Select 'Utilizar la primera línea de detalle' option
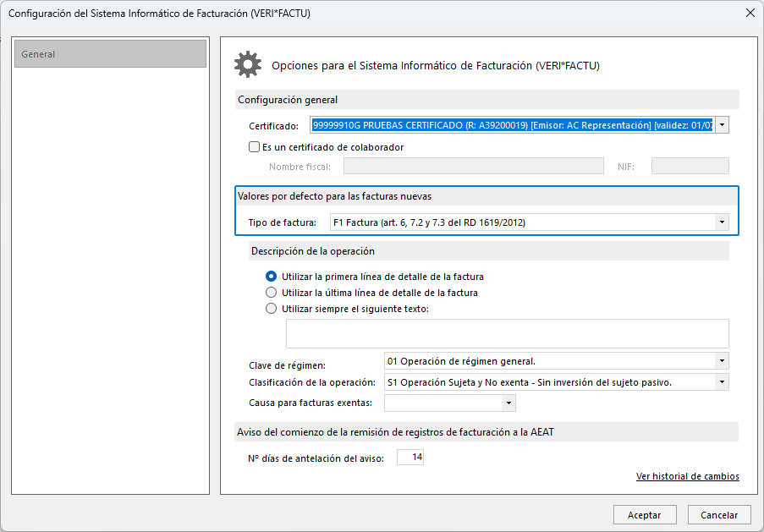Image resolution: width=764 pixels, height=532 pixels. click(x=271, y=277)
